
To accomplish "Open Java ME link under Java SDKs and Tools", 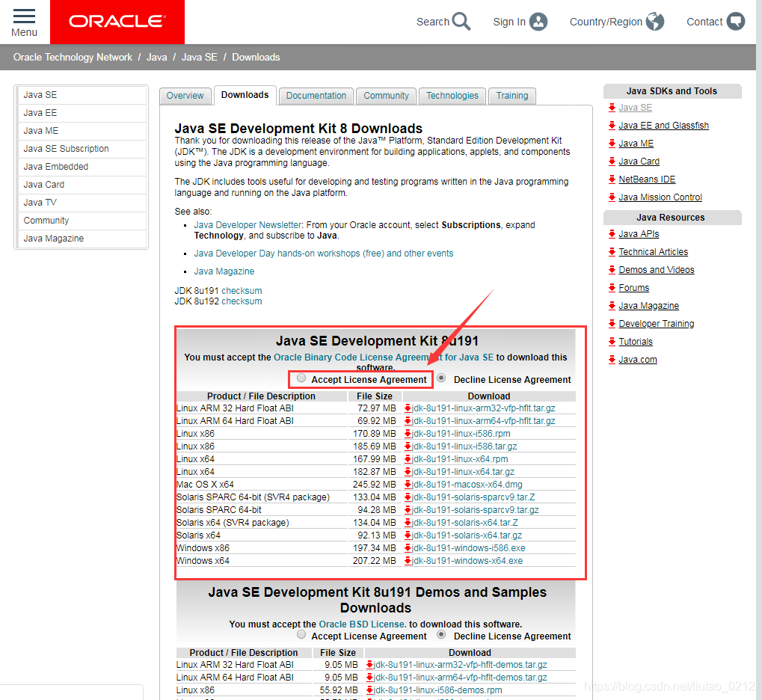I will click(x=636, y=144).
